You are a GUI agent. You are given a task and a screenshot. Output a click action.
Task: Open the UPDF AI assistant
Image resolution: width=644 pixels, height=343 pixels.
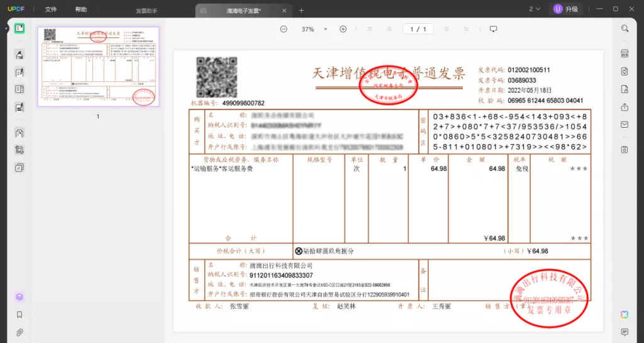[x=625, y=315]
